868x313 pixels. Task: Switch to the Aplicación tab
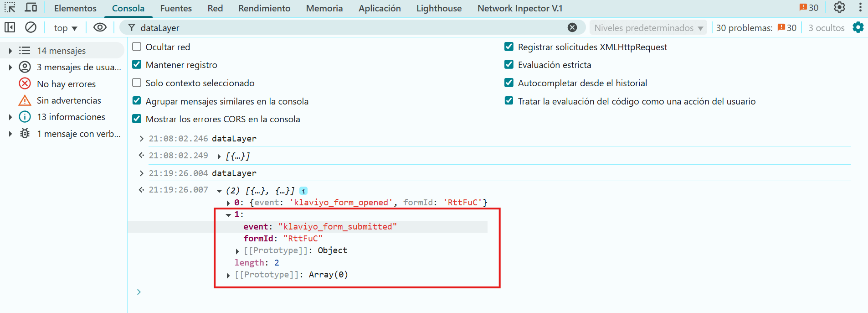coord(380,8)
